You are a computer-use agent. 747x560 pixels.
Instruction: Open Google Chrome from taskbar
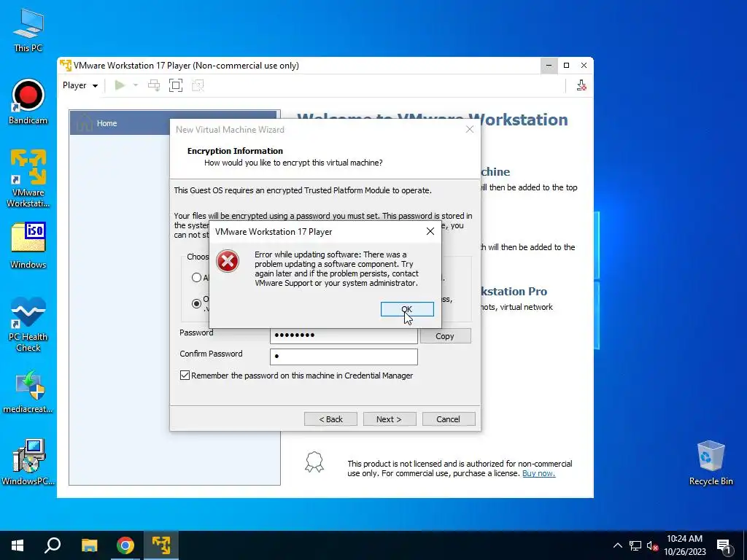point(125,545)
